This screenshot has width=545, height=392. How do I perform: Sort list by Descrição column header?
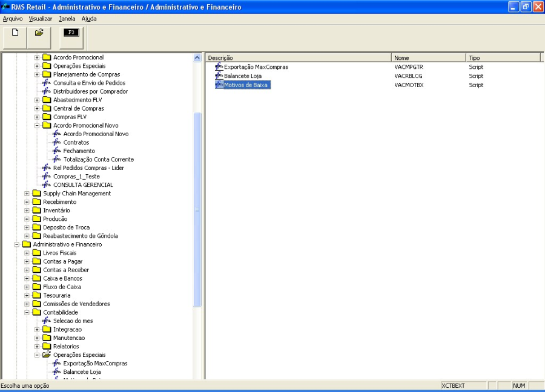[299, 57]
